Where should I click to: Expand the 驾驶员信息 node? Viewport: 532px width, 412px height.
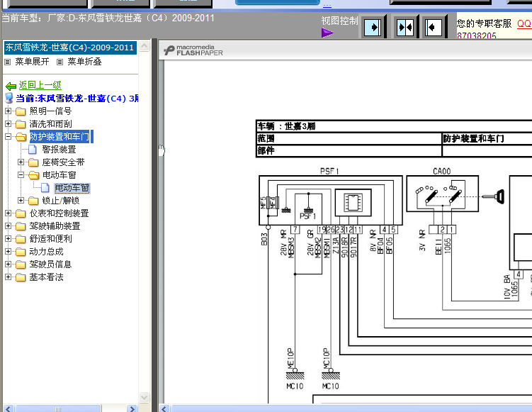8,265
